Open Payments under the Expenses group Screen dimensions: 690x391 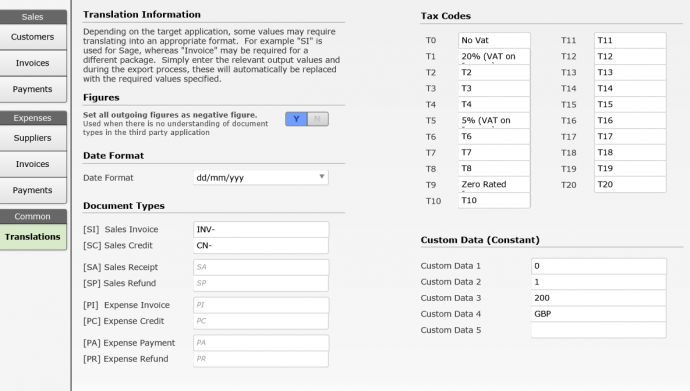pyautogui.click(x=33, y=190)
